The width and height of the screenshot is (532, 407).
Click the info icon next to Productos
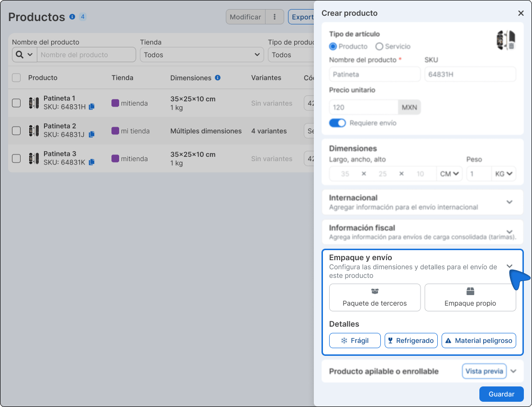tap(72, 17)
